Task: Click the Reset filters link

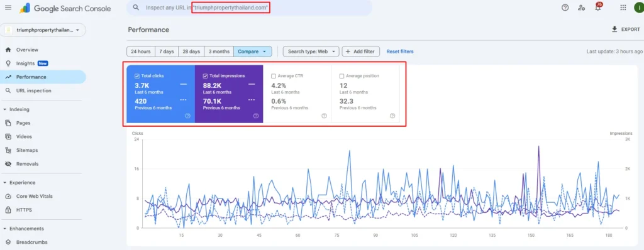Action: (x=400, y=52)
